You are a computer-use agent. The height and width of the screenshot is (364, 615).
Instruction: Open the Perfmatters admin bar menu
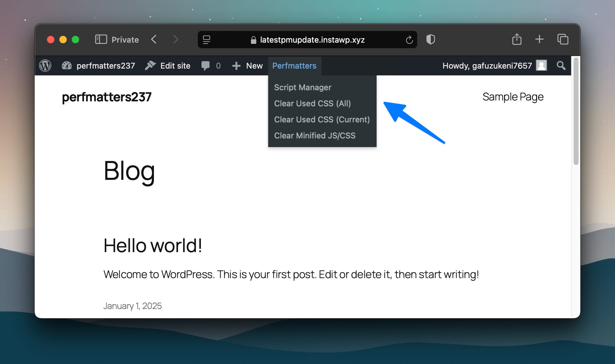coord(294,66)
